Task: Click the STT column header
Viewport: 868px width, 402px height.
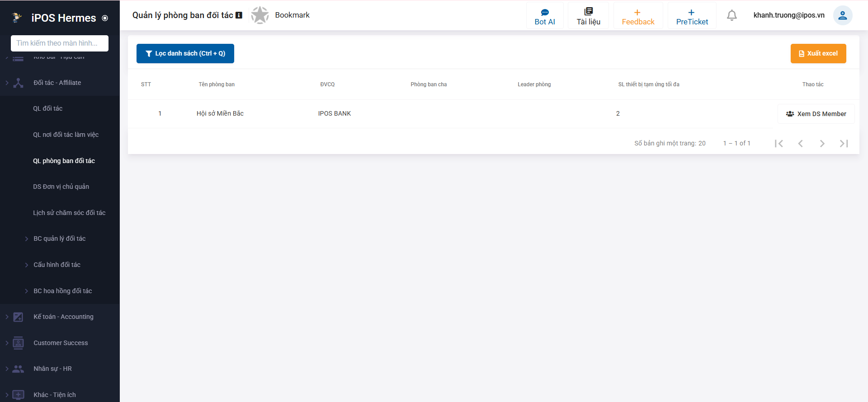Action: point(146,84)
